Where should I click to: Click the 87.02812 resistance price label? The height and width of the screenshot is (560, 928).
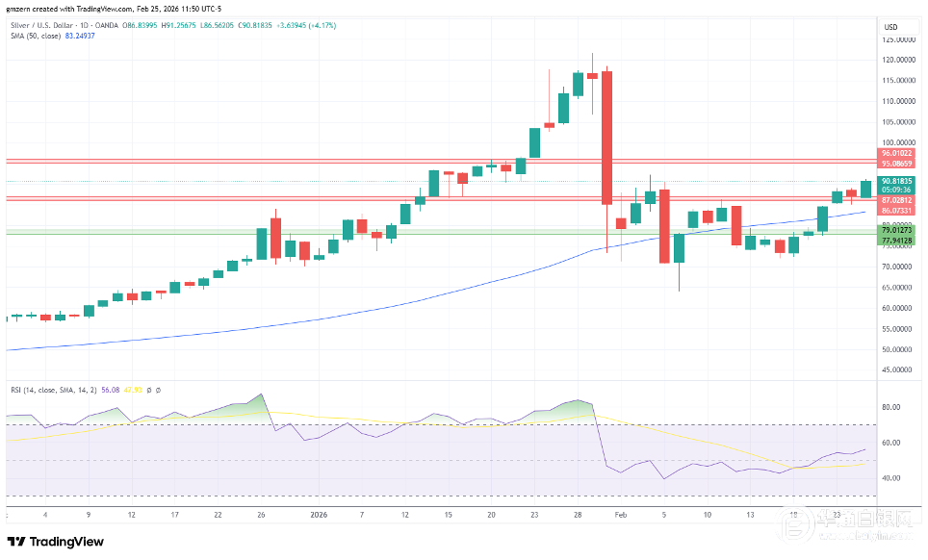896,200
